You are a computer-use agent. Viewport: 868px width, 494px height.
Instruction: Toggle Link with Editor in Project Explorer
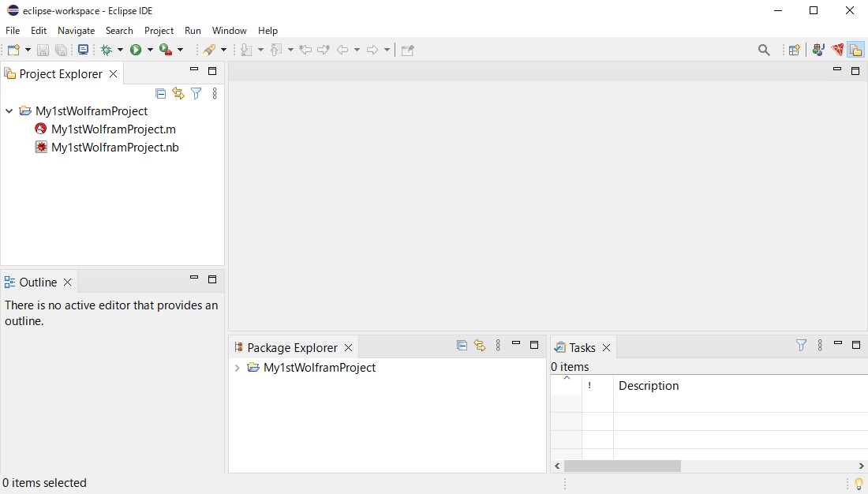coord(179,93)
